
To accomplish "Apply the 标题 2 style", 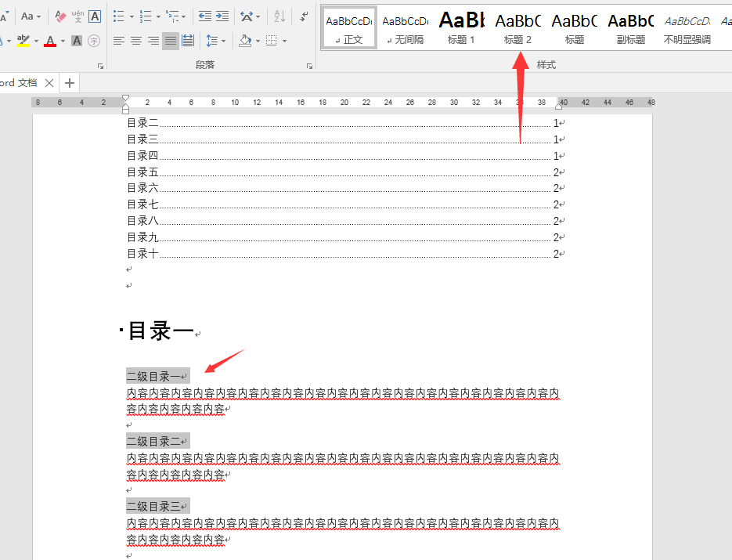I will coord(517,27).
